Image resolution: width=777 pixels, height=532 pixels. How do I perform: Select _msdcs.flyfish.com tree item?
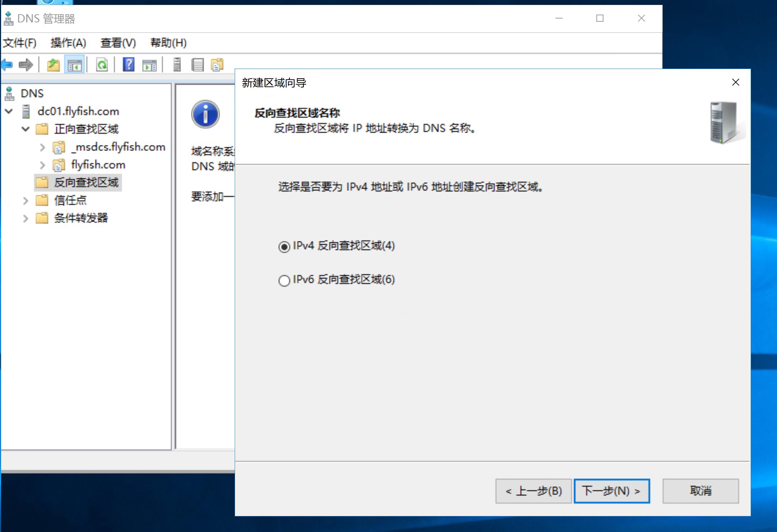coord(118,147)
